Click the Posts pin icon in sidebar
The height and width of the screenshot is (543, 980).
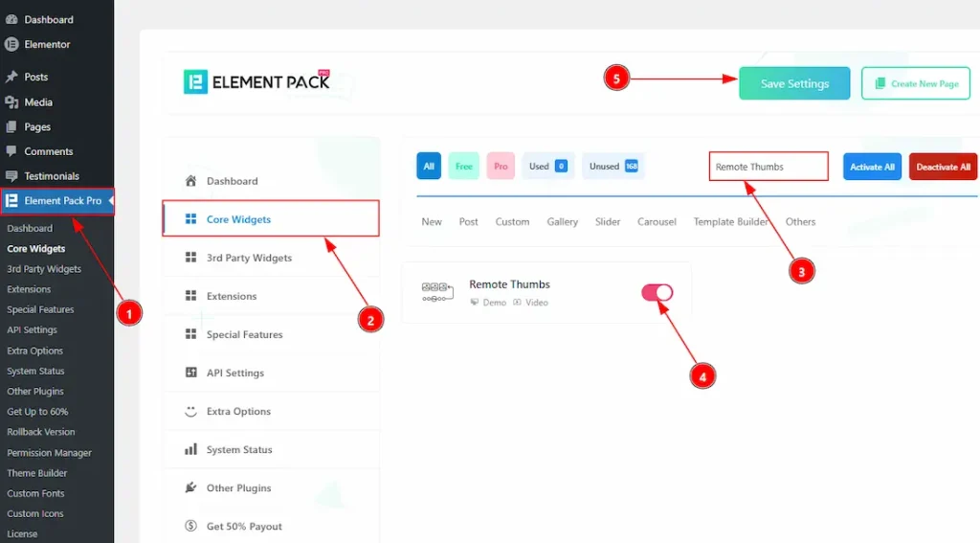[11, 77]
